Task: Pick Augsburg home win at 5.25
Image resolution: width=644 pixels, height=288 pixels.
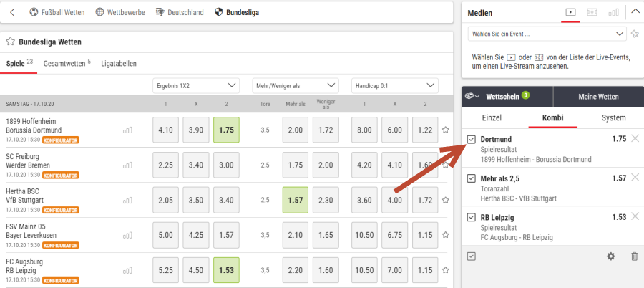Action: click(165, 270)
